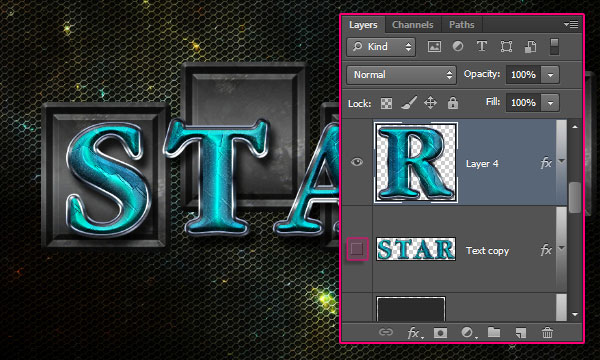600x360 pixels.
Task: Switch to the Layers tab
Action: 363,25
